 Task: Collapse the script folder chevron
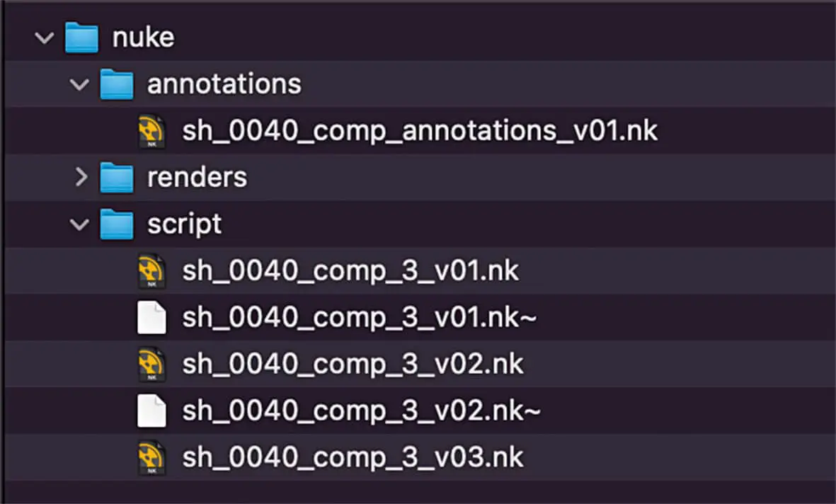[x=79, y=224]
